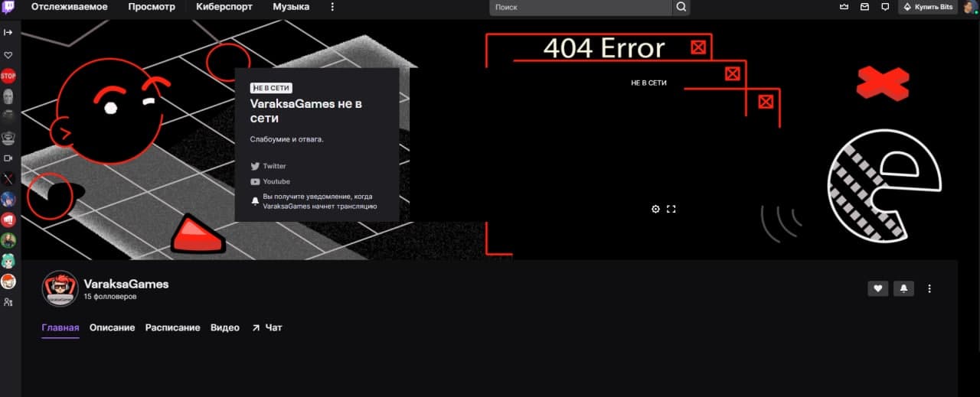Screen dimensions: 980x397
Task: Open Просмотр in the top navigation
Action: (152, 7)
